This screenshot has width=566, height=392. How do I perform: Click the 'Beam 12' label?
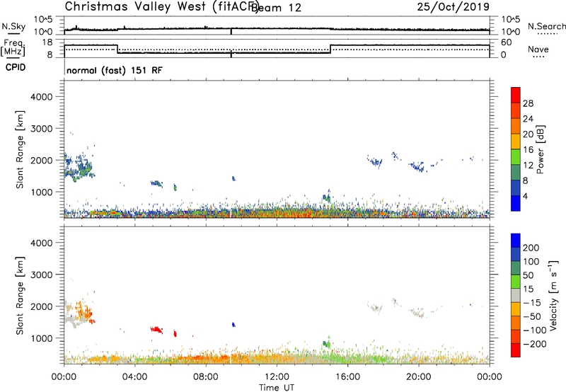276,8
